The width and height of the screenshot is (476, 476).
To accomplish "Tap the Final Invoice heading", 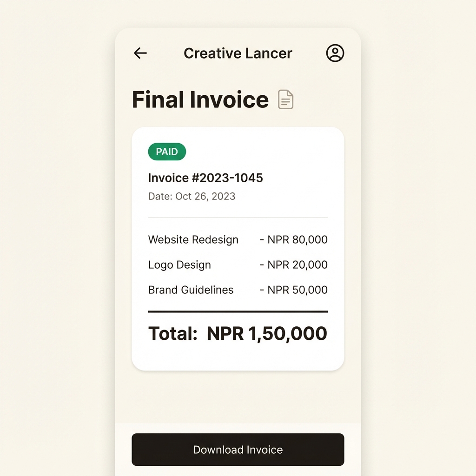I will 200,99.
